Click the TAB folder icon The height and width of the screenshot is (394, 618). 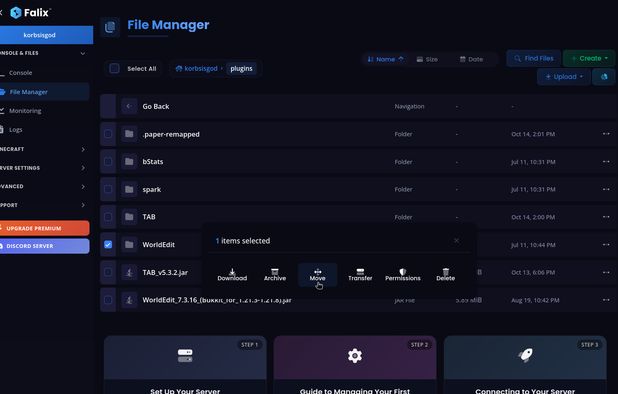point(129,217)
